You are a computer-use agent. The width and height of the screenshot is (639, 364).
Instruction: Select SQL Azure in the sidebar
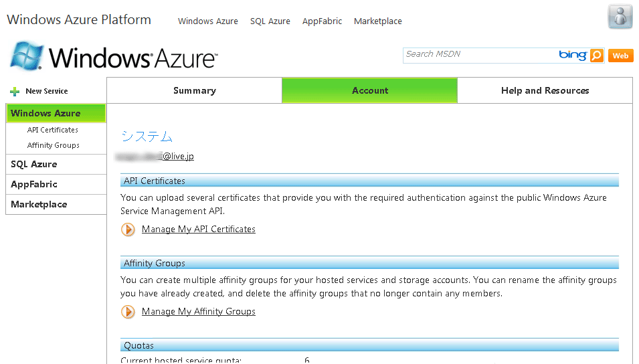pyautogui.click(x=56, y=165)
